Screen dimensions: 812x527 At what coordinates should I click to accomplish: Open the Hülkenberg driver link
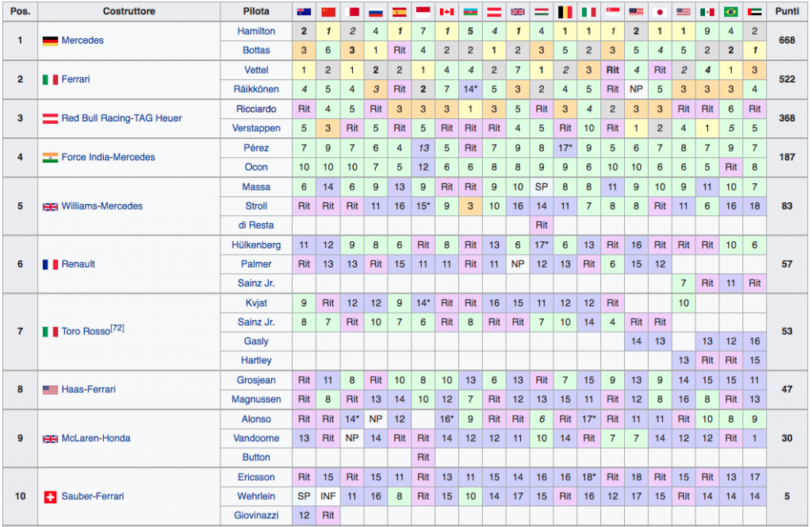tap(256, 244)
